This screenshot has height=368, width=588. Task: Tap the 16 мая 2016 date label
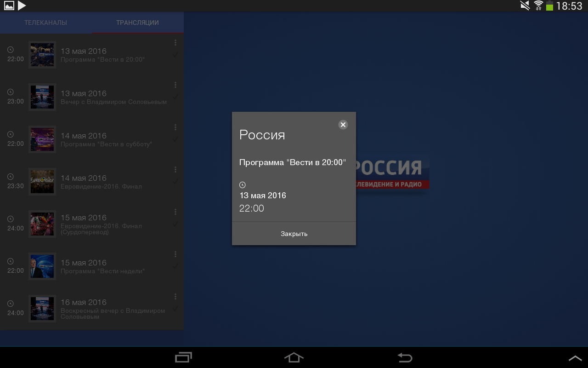pos(84,302)
